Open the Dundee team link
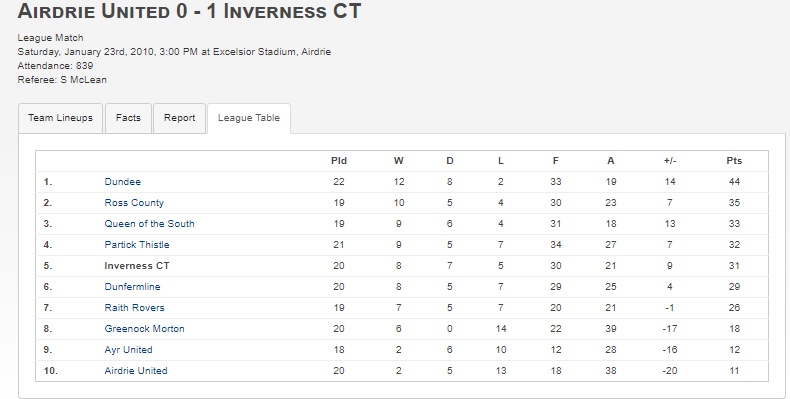Image resolution: width=790 pixels, height=399 pixels. point(122,182)
